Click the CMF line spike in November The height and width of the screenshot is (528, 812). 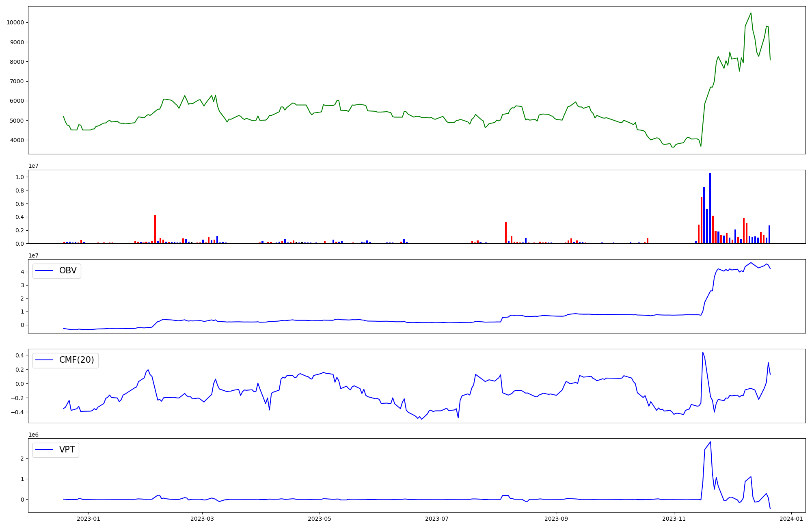702,353
